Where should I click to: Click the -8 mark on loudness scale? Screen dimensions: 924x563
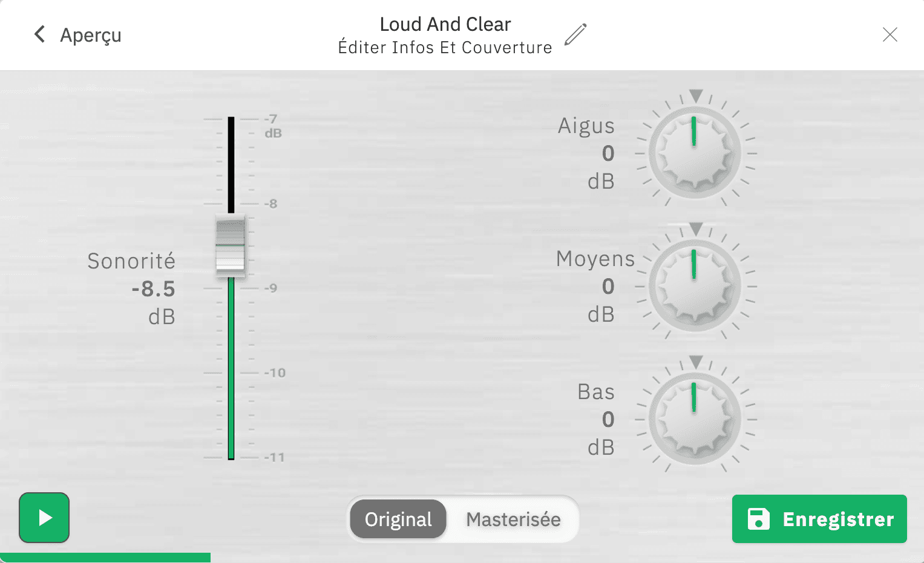click(x=270, y=204)
